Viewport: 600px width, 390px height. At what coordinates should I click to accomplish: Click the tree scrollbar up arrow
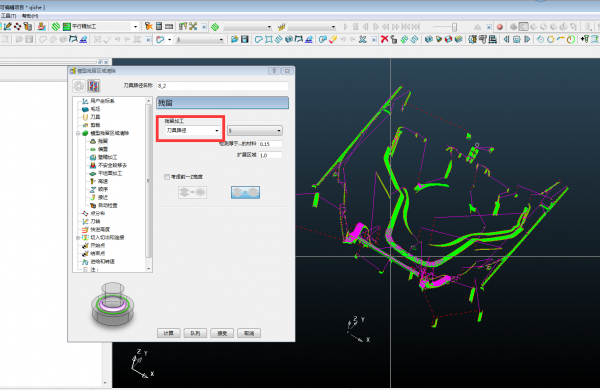(x=148, y=101)
